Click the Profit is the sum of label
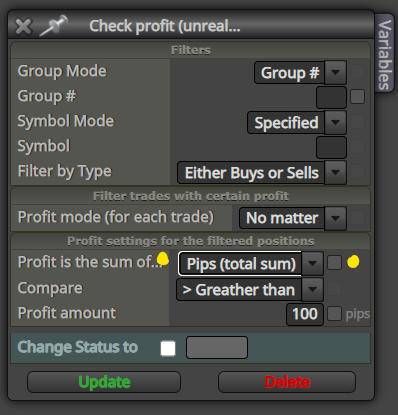398x415 pixels. click(90, 262)
